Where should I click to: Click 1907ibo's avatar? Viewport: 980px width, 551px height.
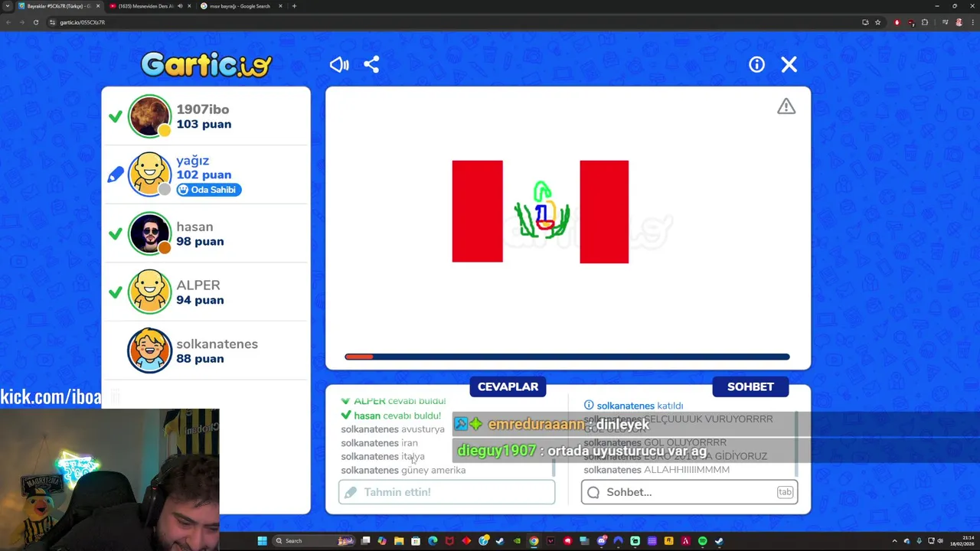coord(149,116)
